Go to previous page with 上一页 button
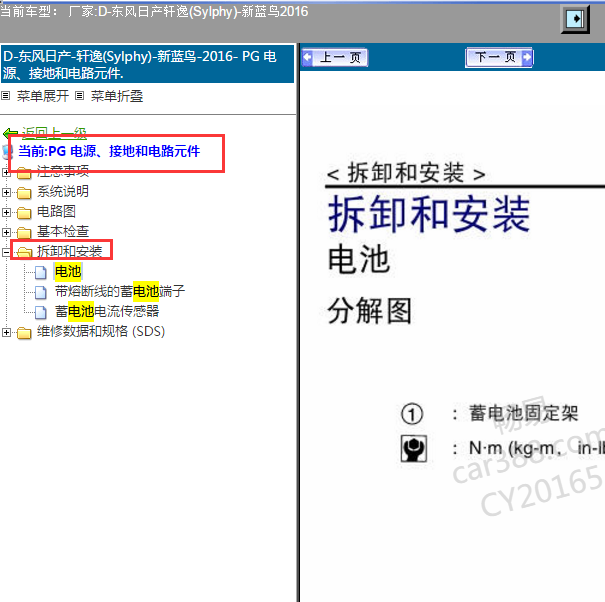 [335, 58]
